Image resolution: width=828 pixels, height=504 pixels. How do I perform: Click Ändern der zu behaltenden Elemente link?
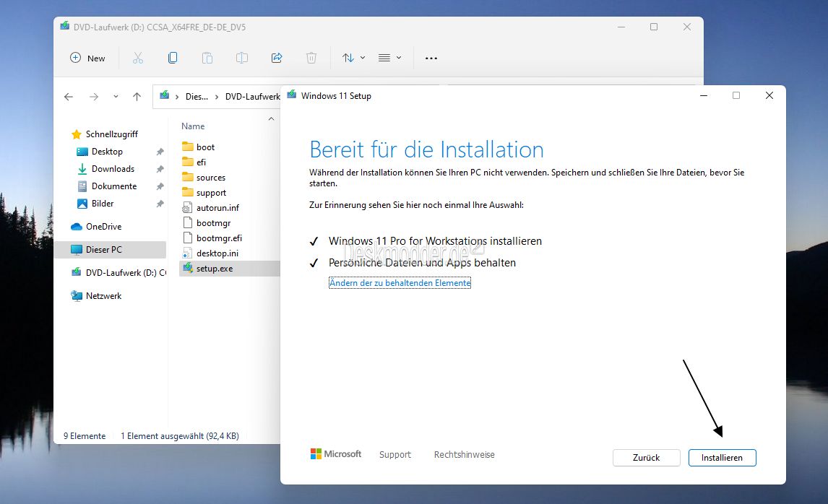400,283
